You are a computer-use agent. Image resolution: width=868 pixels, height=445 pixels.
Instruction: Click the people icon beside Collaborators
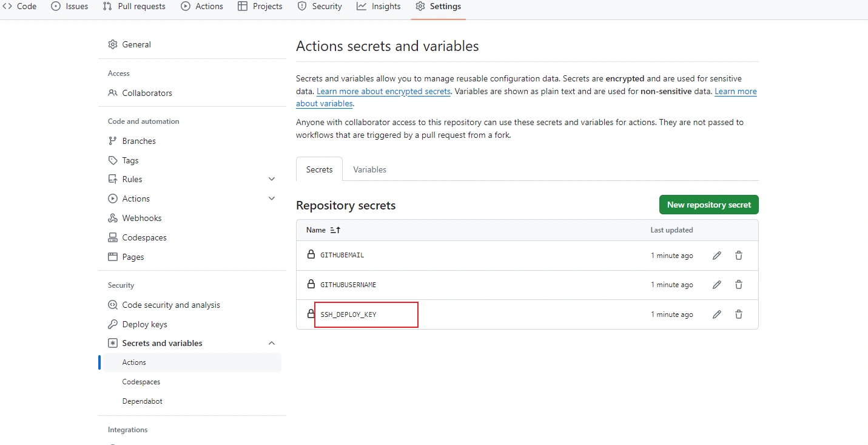click(113, 93)
